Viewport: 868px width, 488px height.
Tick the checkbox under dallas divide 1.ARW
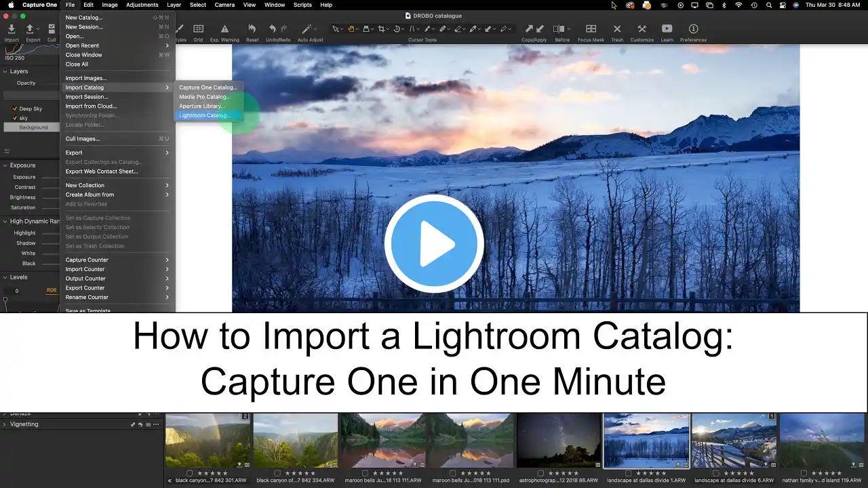[629, 473]
